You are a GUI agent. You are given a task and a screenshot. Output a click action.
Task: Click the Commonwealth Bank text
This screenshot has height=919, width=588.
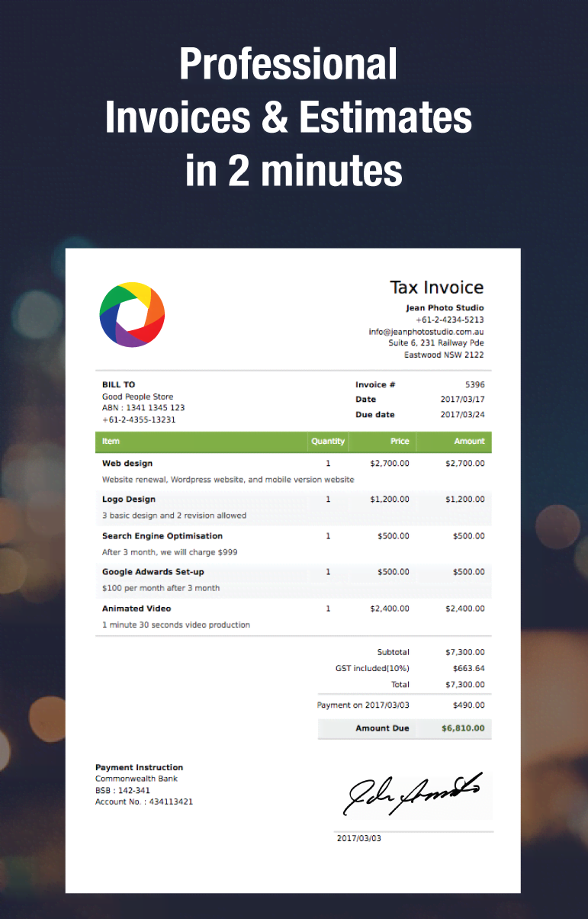click(137, 779)
